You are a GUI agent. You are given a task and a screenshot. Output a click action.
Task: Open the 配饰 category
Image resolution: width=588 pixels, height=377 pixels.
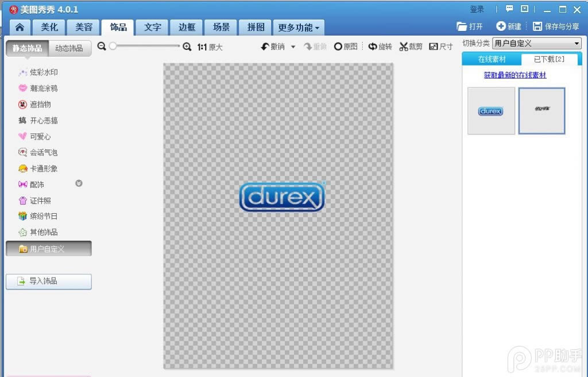click(x=32, y=184)
